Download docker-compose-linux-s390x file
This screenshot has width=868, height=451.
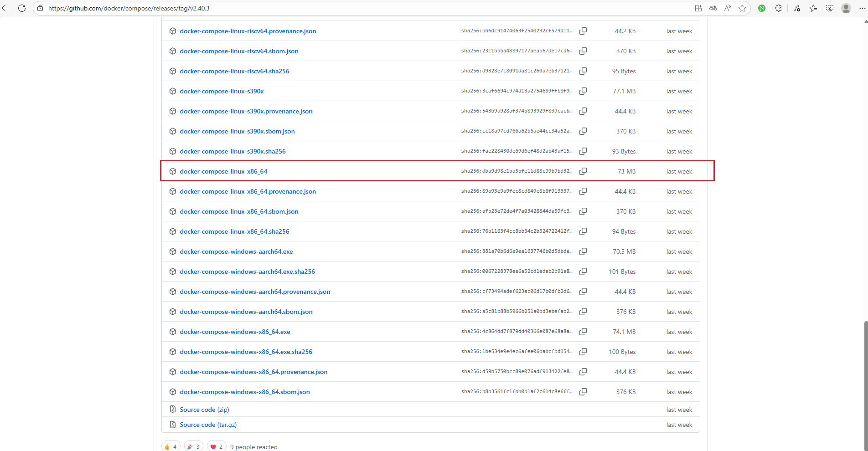[222, 91]
